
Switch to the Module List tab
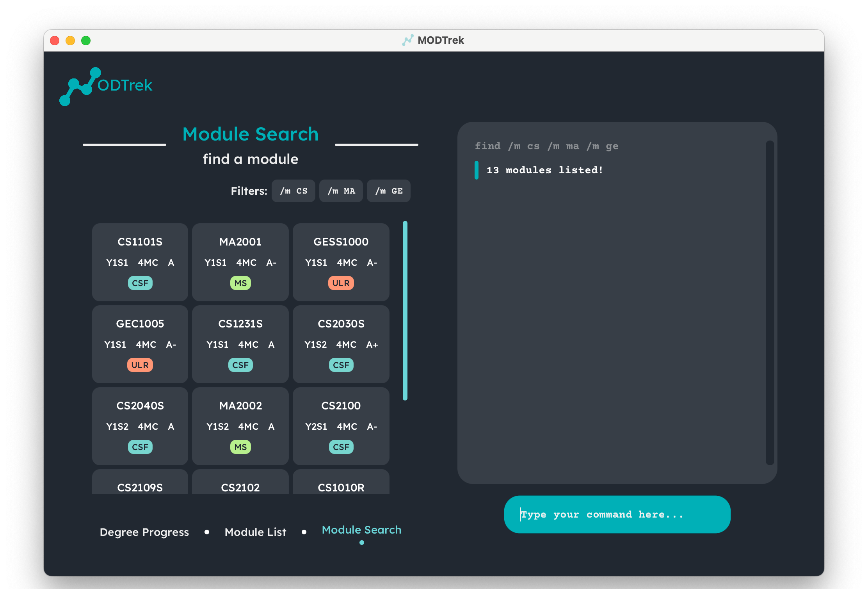(256, 532)
